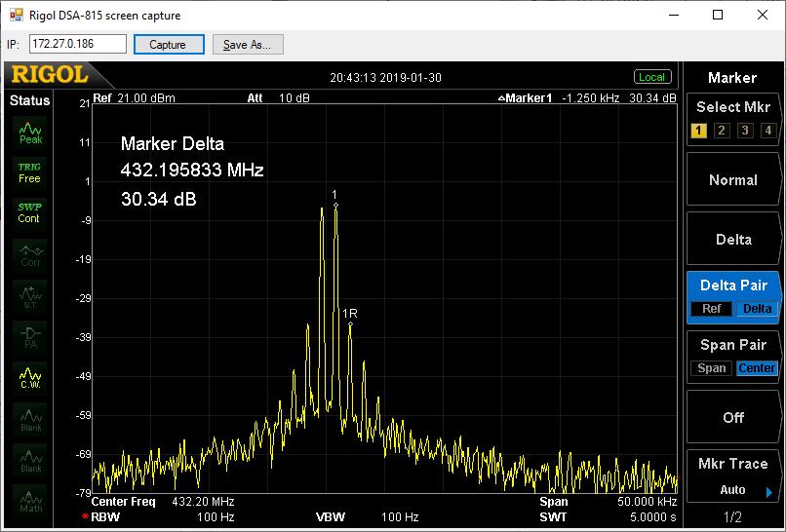This screenshot has width=786, height=532.
Task: Click the Save As... button
Action: tap(248, 45)
